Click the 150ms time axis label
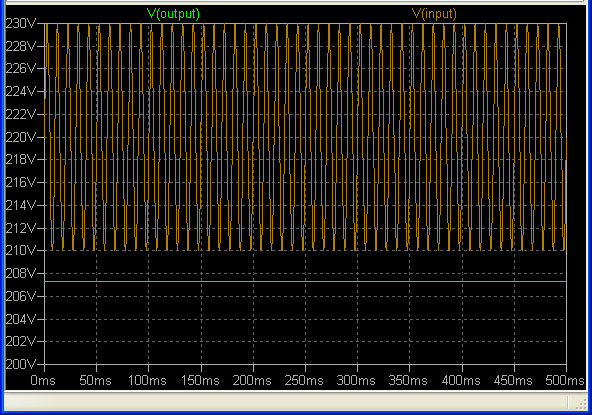 (x=200, y=380)
